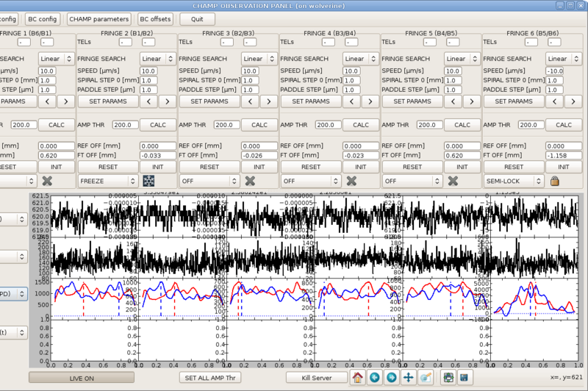Open Fringe 4 search mode Linear dropdown

point(360,59)
